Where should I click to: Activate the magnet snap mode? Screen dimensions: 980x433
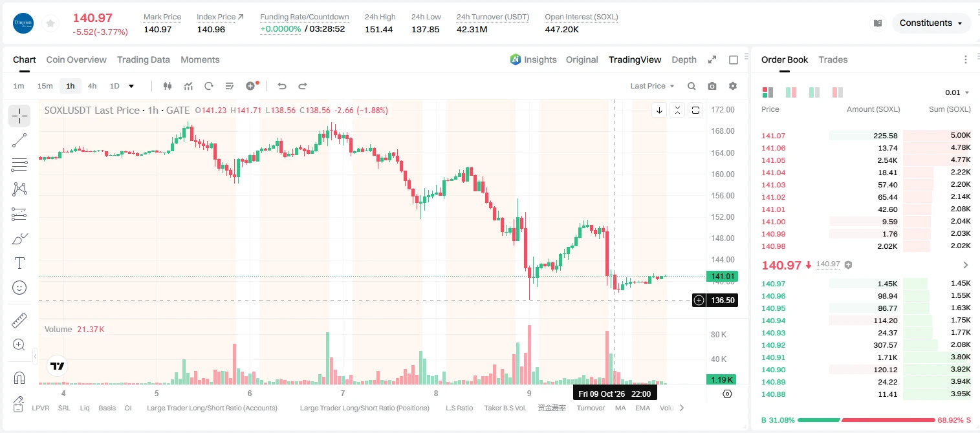pos(19,377)
